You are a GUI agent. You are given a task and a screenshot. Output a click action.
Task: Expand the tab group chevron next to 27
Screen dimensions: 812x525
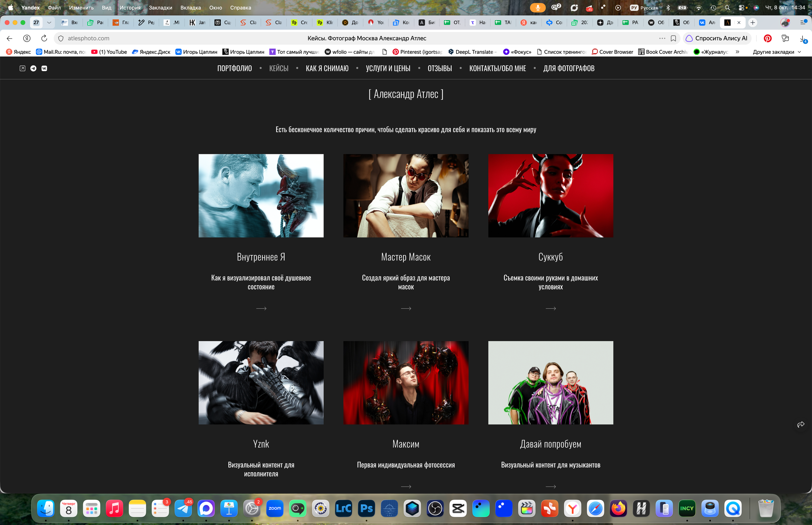[x=49, y=23]
